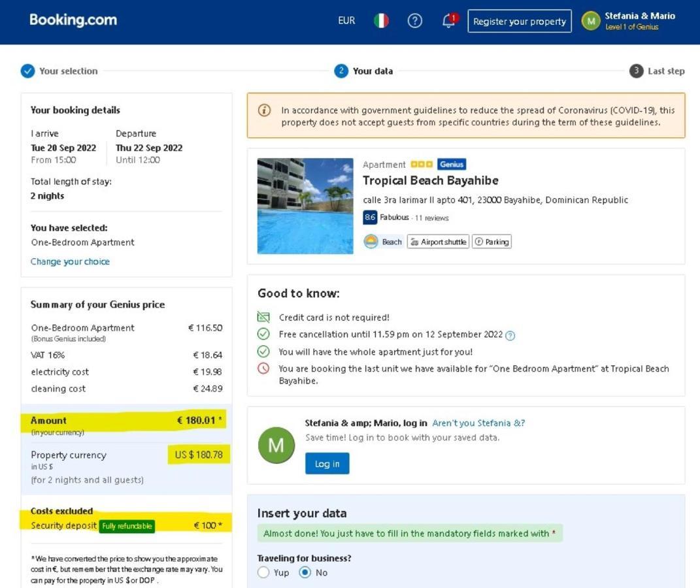This screenshot has height=588, width=700.
Task: Click the electricity cost line
Action: coord(127,372)
